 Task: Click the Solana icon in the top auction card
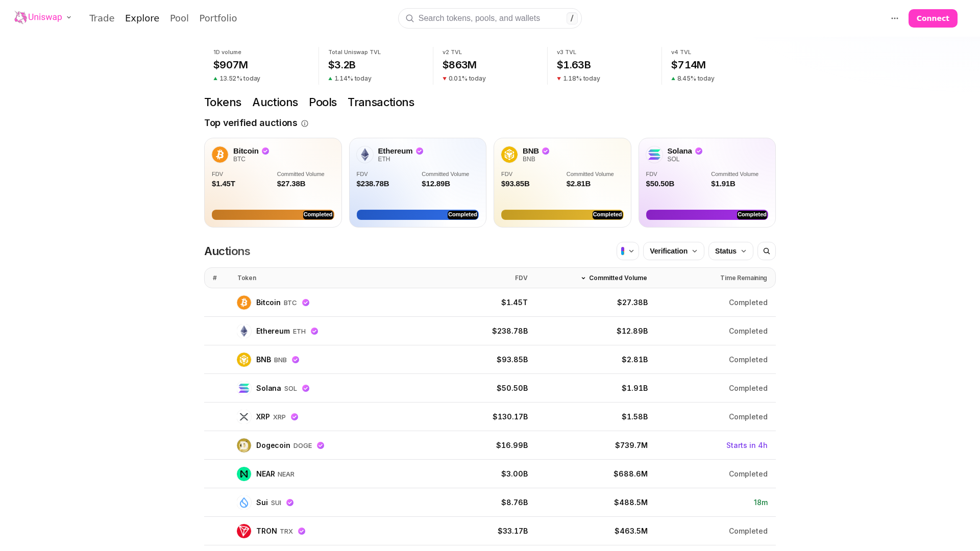654,155
